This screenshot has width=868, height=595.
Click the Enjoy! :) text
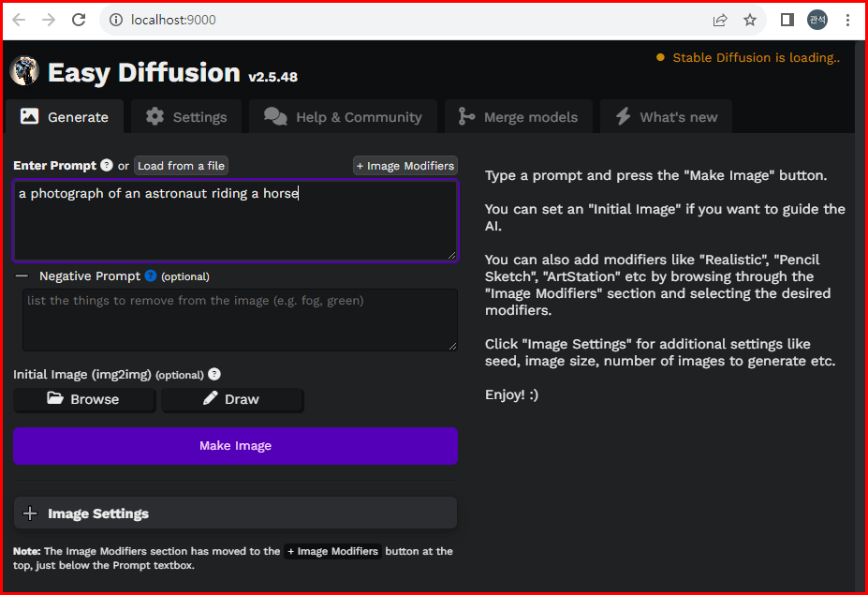pos(511,394)
